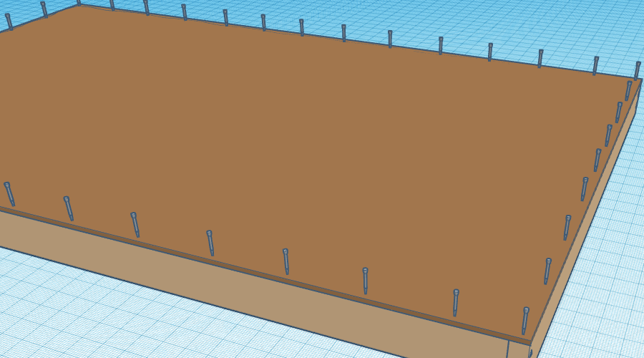
Task: Click the leftmost nail along the back edge
Action: coord(9,21)
